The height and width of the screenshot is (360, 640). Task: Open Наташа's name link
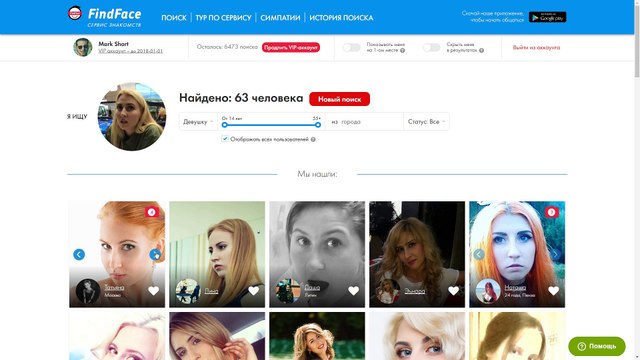(x=515, y=287)
